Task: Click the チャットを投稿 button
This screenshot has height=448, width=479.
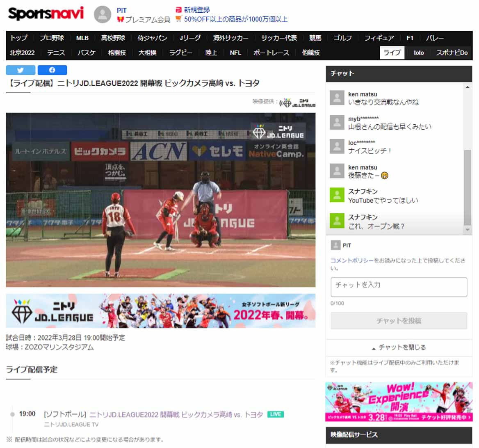Action: coord(399,321)
